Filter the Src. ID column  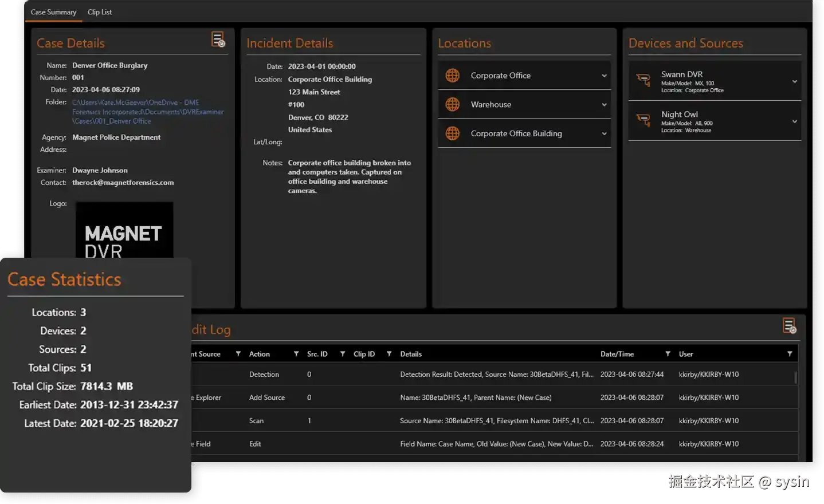(x=343, y=354)
